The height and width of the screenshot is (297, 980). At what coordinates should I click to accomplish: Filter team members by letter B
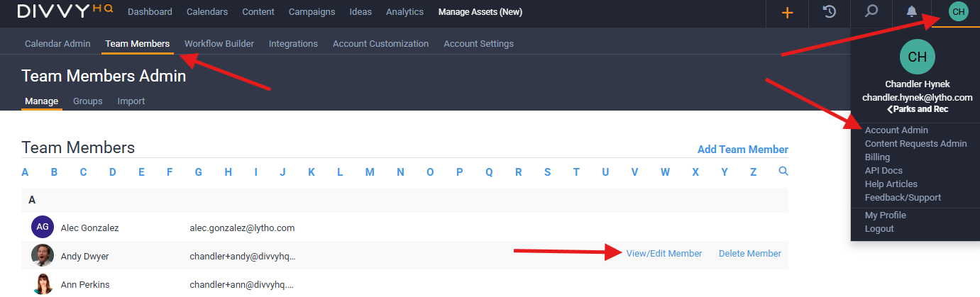[54, 172]
